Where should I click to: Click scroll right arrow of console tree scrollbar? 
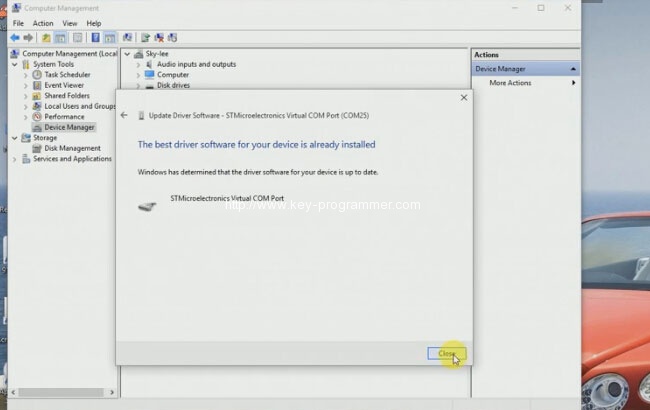tap(112, 392)
